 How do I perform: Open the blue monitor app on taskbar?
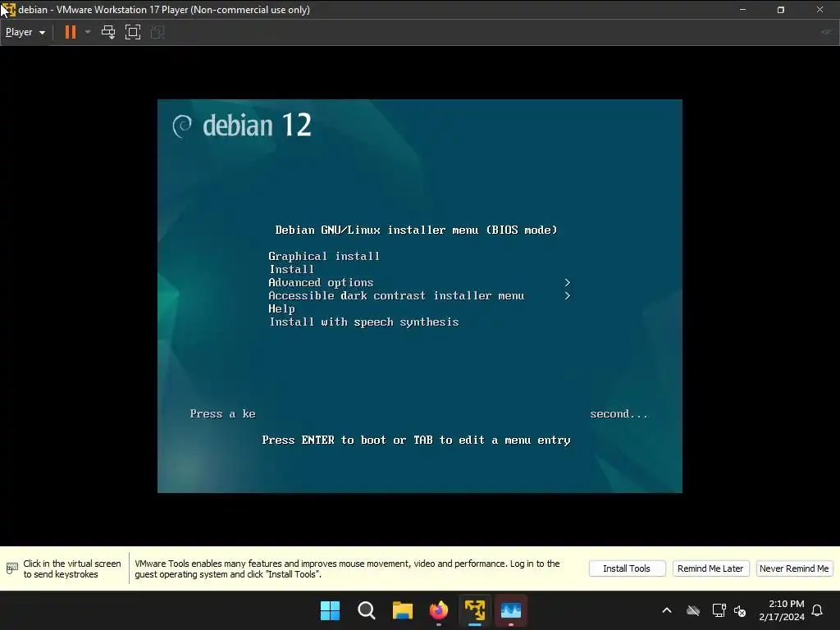point(511,610)
